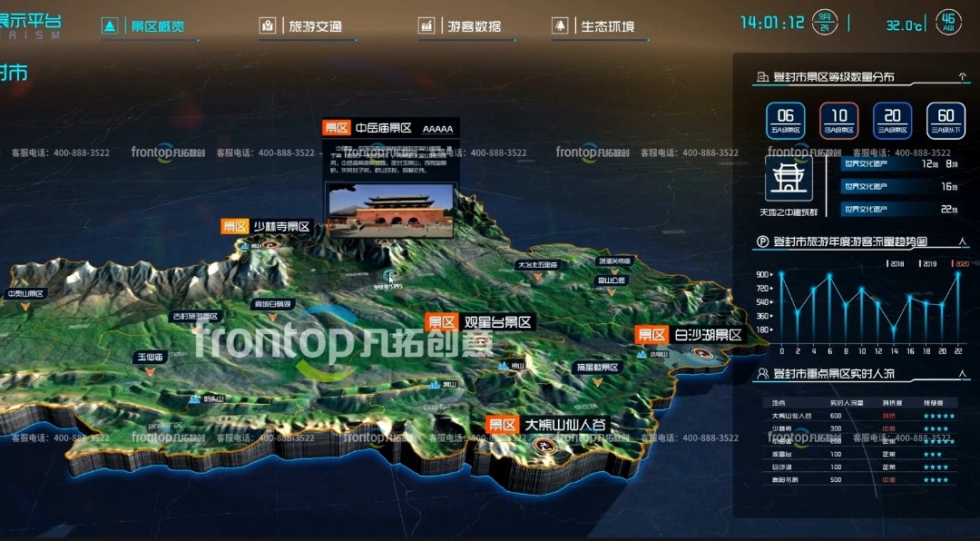This screenshot has height=541, width=980.
Task: Toggle the 2019 chart legend
Action: click(928, 264)
